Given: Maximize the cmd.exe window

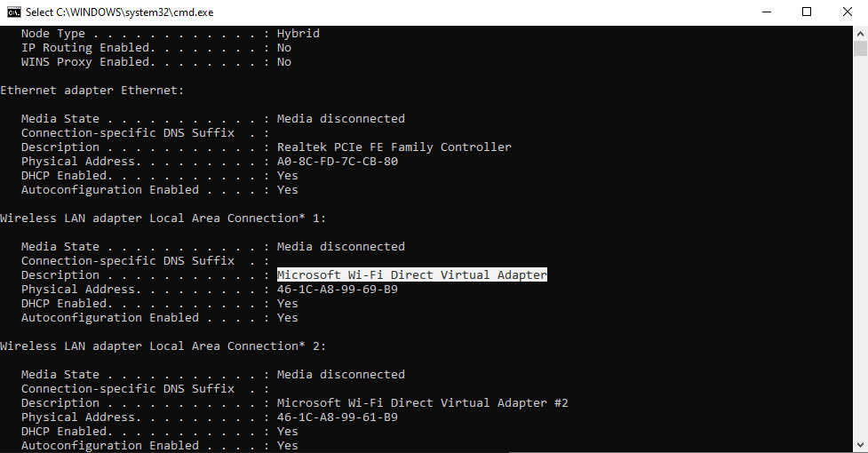Looking at the screenshot, I should 807,12.
